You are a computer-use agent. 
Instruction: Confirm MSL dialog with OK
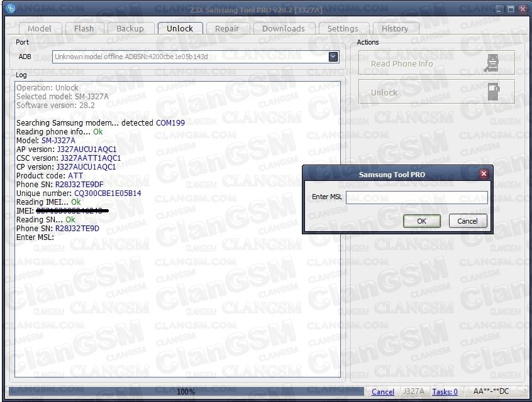click(422, 221)
